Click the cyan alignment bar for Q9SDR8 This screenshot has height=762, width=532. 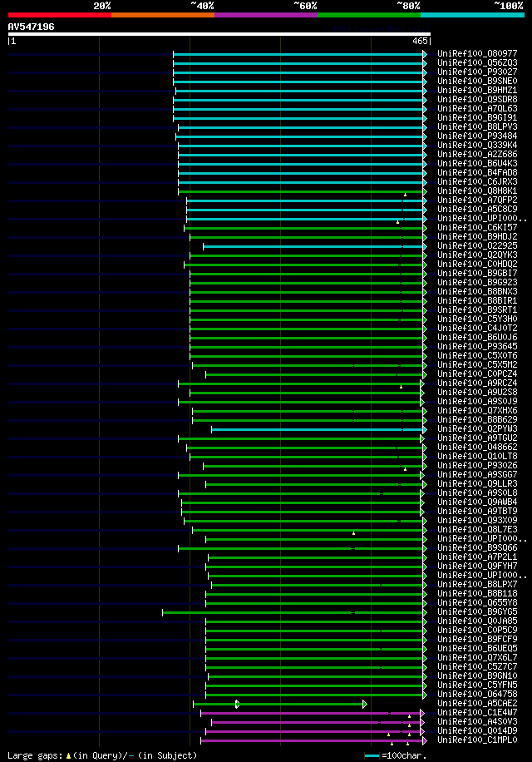click(x=298, y=100)
